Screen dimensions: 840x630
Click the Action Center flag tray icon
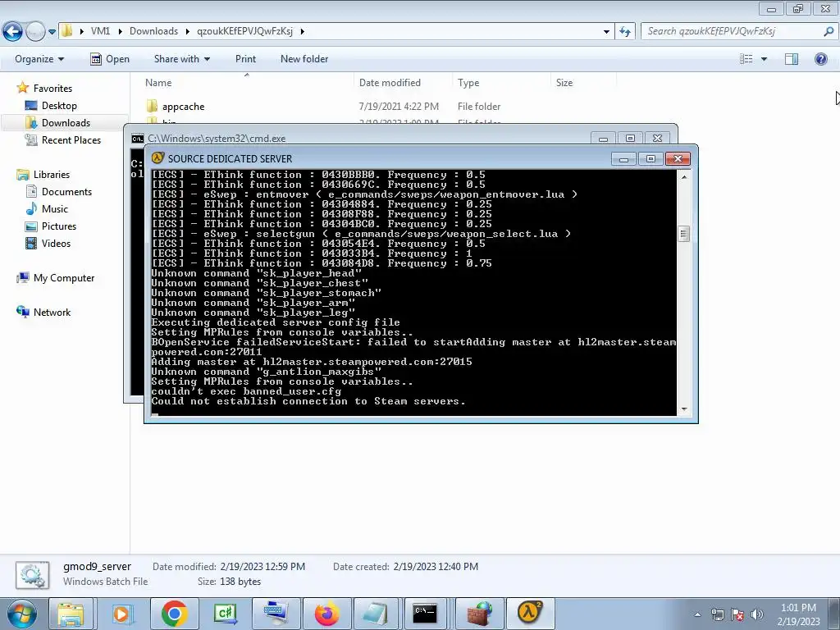737,615
